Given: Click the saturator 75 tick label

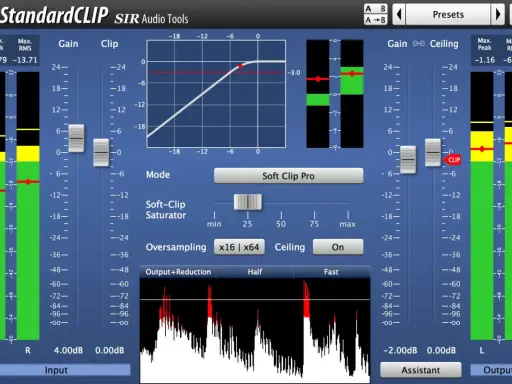Looking at the screenshot, I should 314,224.
